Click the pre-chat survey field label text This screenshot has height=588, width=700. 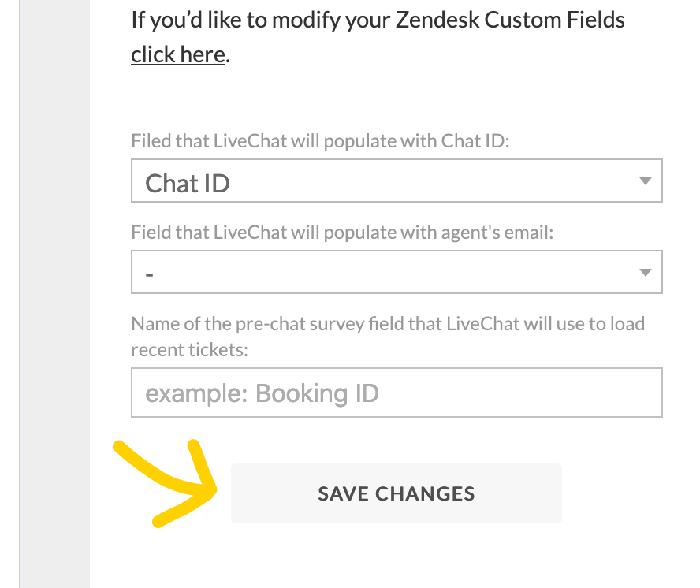[x=388, y=337]
